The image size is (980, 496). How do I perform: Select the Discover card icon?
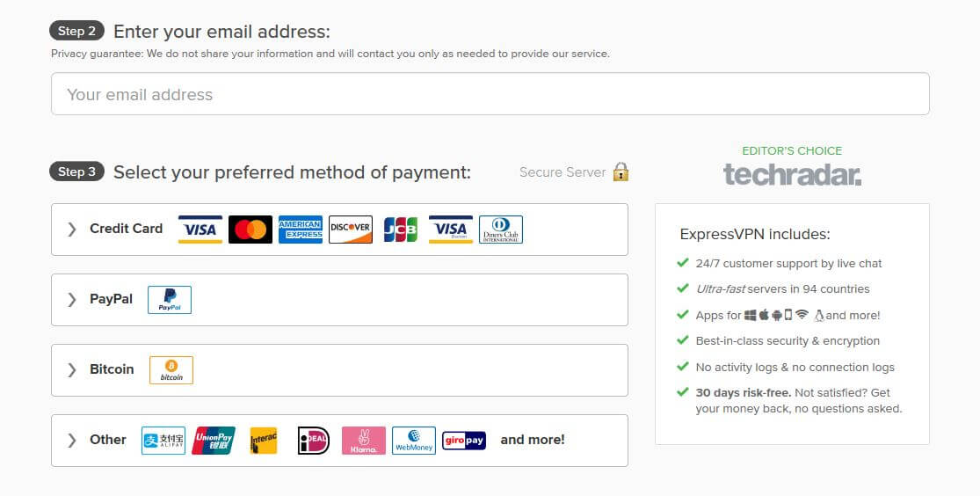pyautogui.click(x=351, y=230)
